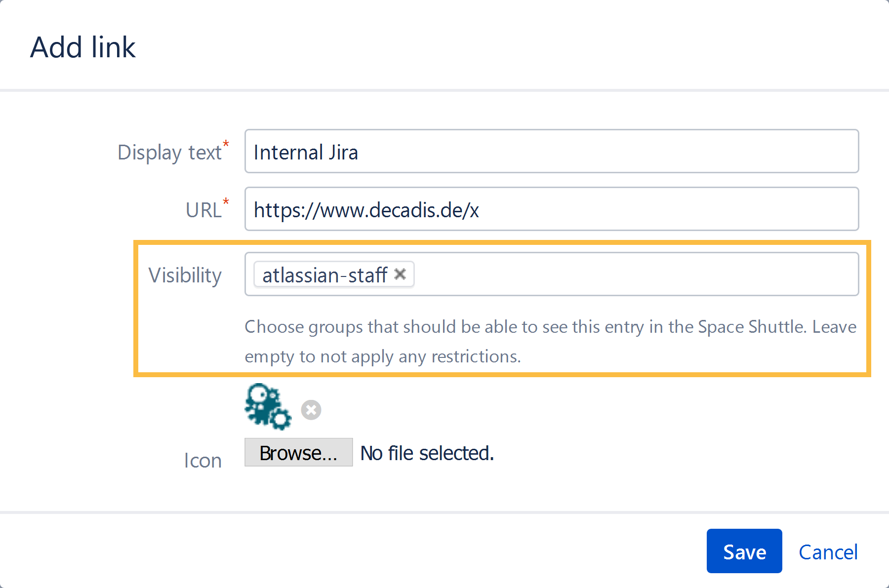Click the red asterisk beside URL
This screenshot has height=588, width=889.
pyautogui.click(x=226, y=201)
